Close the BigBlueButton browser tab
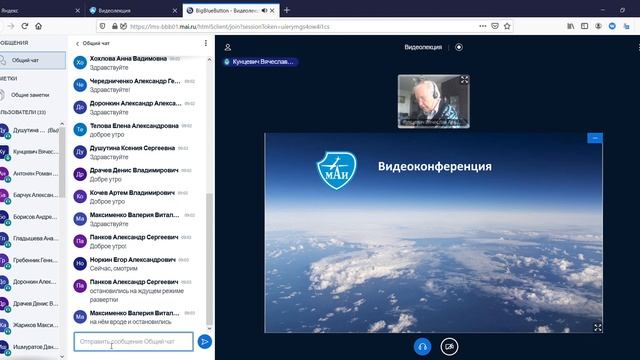Viewport: 640px width, 360px height. point(272,11)
